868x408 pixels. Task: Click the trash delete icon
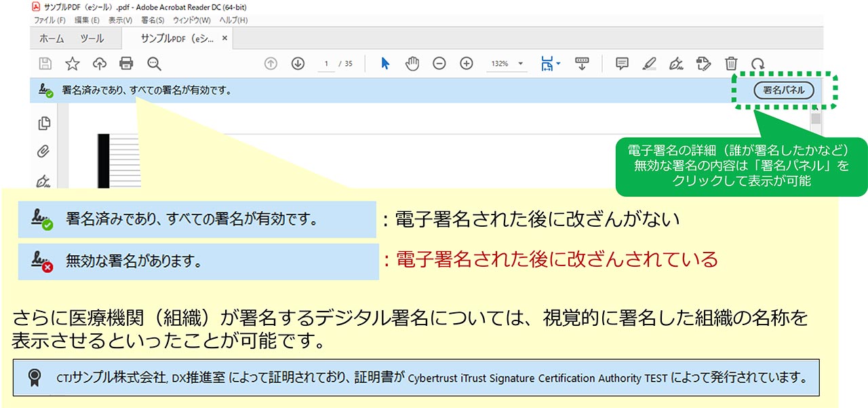tap(731, 64)
